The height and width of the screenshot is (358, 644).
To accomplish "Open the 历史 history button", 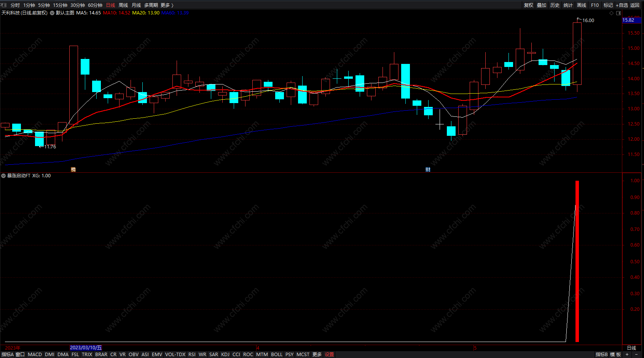I will (555, 5).
